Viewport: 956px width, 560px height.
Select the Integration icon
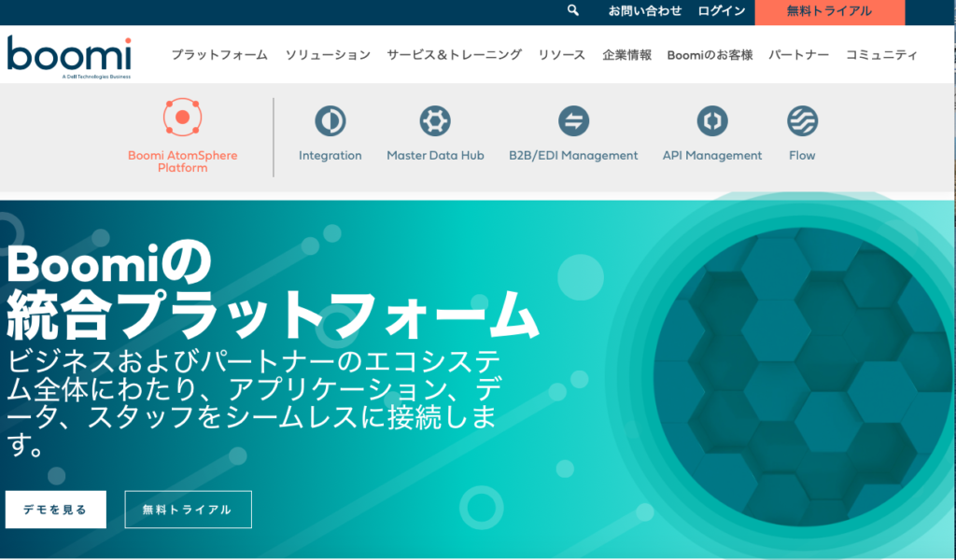(330, 120)
